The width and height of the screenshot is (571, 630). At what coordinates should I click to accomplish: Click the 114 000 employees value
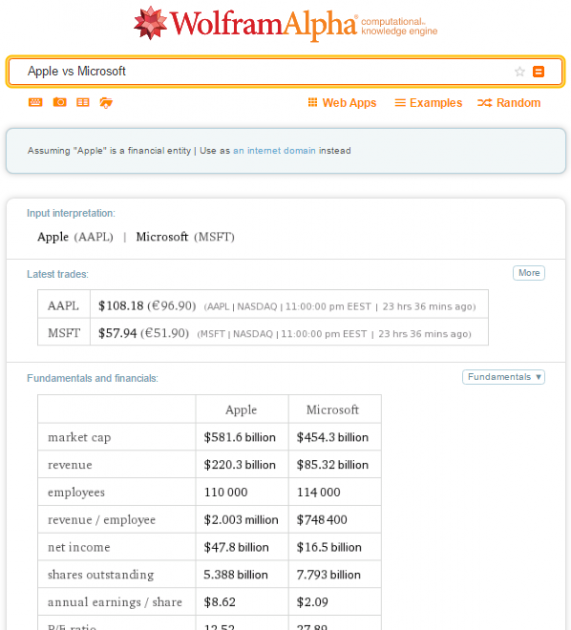[x=319, y=492]
